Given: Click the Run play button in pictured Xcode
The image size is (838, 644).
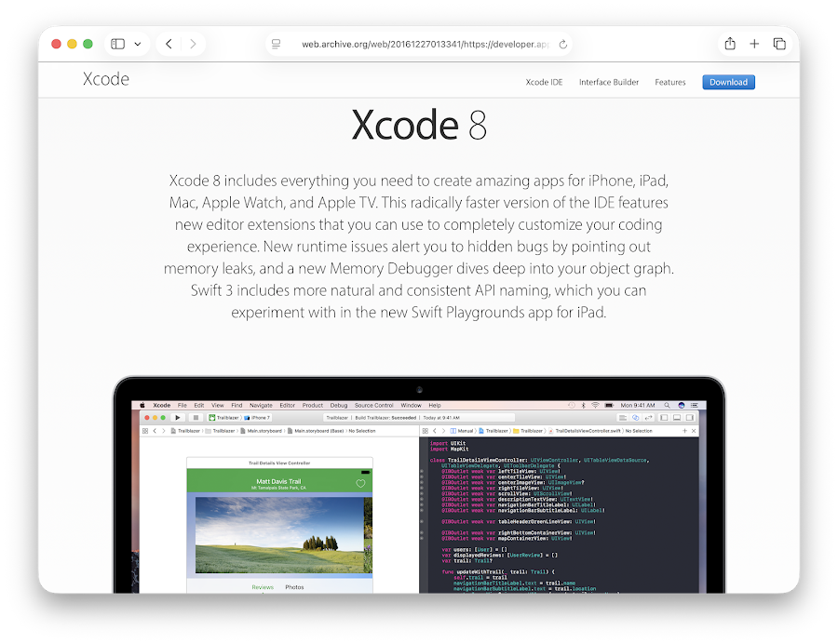Looking at the screenshot, I should click(178, 418).
